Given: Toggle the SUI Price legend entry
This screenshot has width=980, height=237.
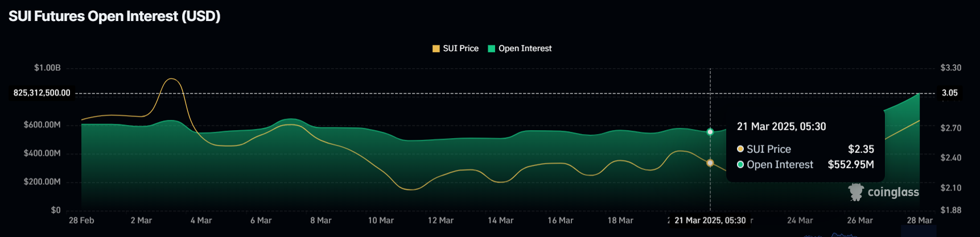Looking at the screenshot, I should [455, 48].
